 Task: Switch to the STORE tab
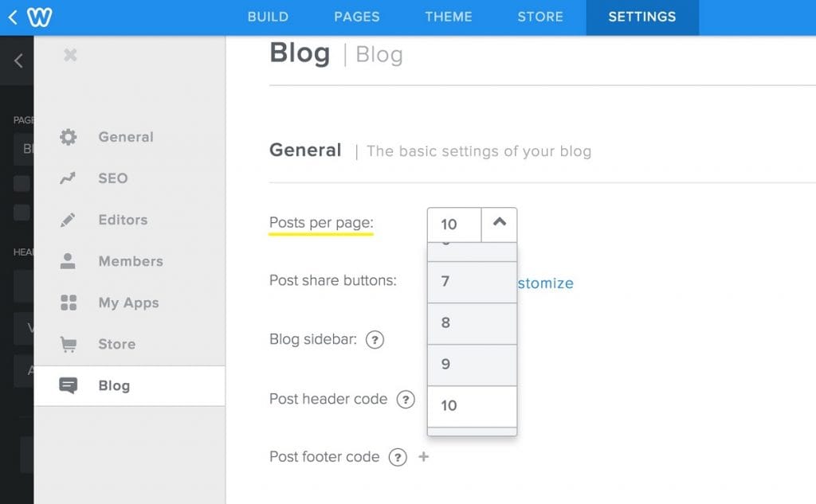[x=540, y=18]
